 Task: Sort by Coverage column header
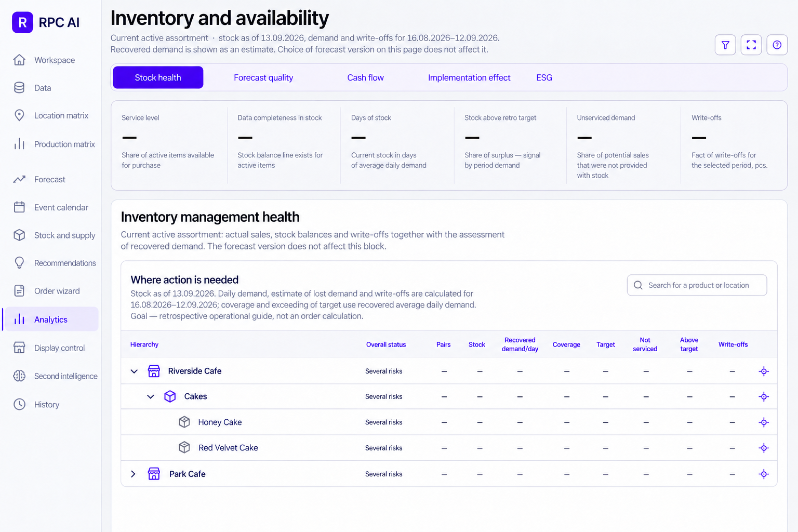click(566, 344)
